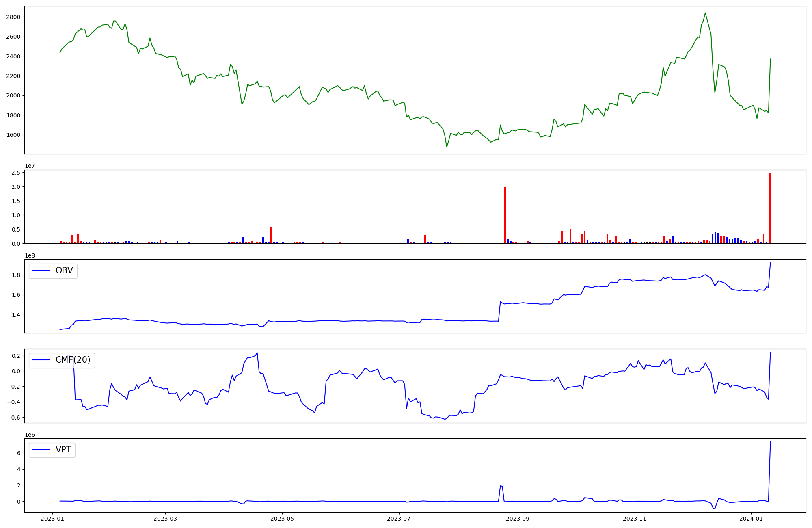This screenshot has width=812, height=528.
Task: Click the 2.5 tick on the volume axis
Action: (x=16, y=173)
